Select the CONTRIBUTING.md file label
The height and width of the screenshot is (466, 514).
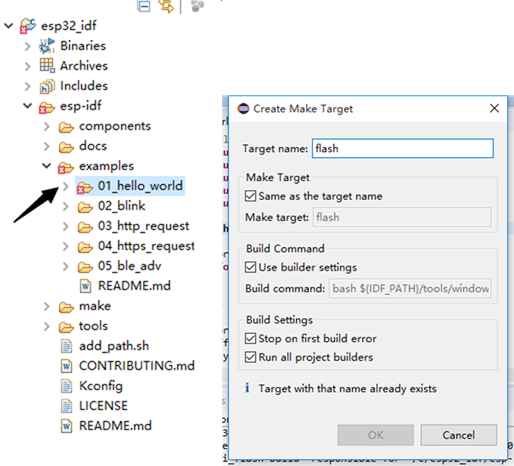coord(137,366)
